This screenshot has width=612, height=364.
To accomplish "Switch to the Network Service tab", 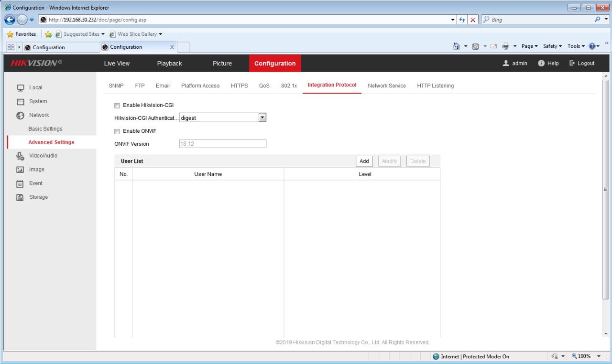I will [386, 86].
